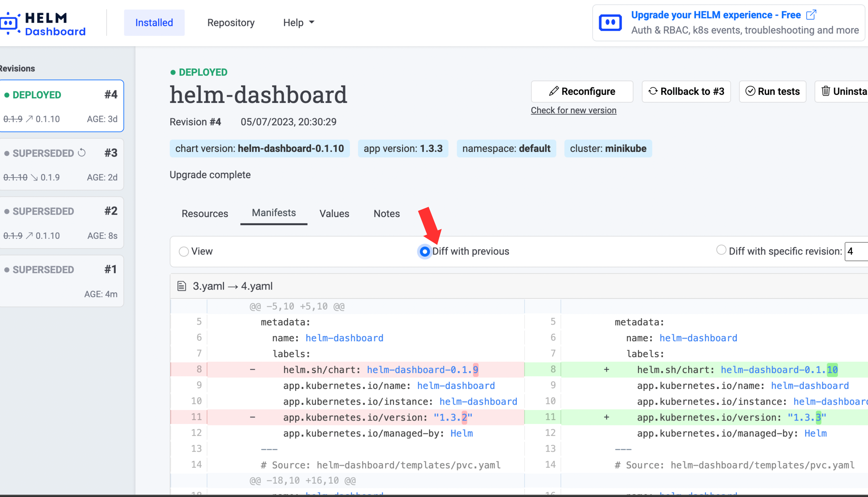Screen dimensions: 868x497
Task: Click the pencil icon on Reconfigure
Action: 554,91
